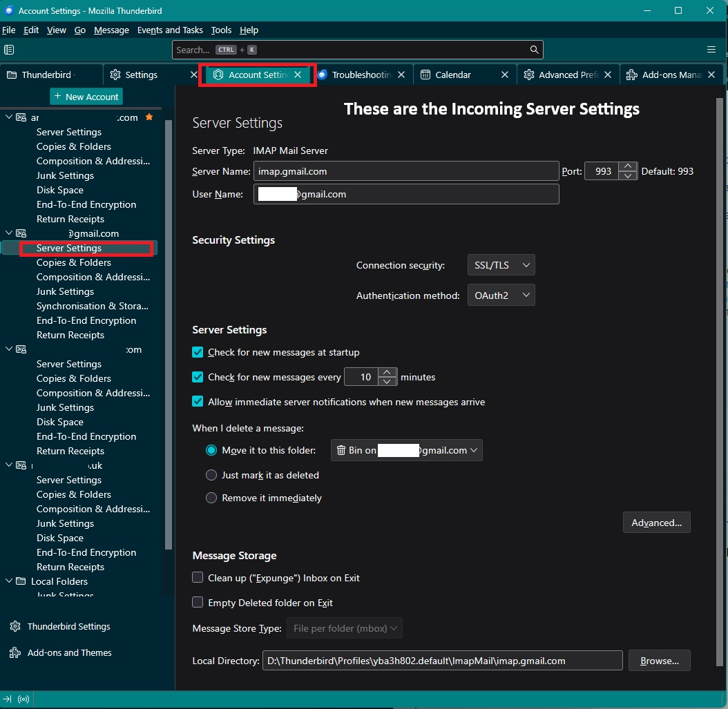
Task: Open the Connection security dropdown
Action: click(501, 265)
